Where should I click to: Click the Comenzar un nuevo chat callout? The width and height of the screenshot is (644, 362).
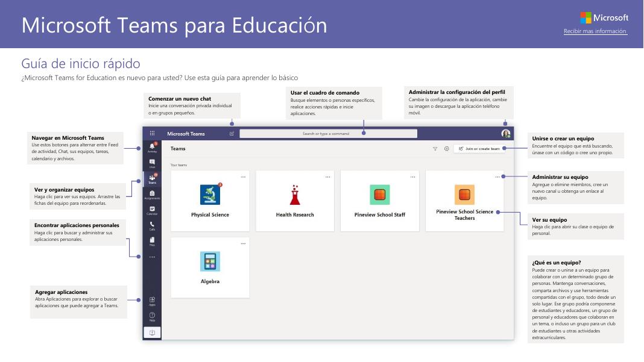click(192, 105)
